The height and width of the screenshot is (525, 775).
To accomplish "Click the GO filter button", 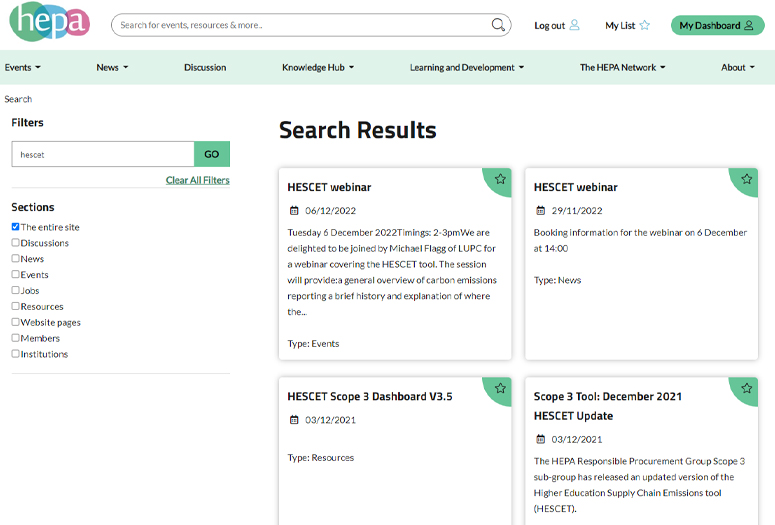I will 212,154.
